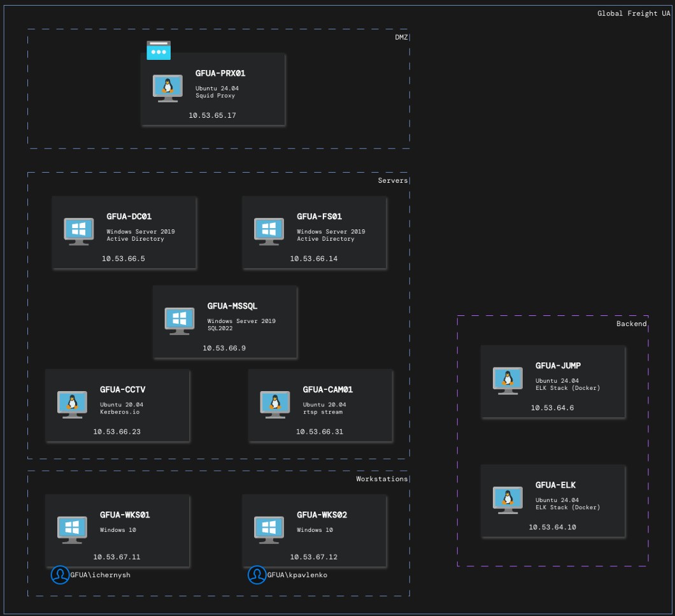Click the Windows icon on GFUA-FS01 node
Screen dimensions: 675x616
tap(269, 231)
